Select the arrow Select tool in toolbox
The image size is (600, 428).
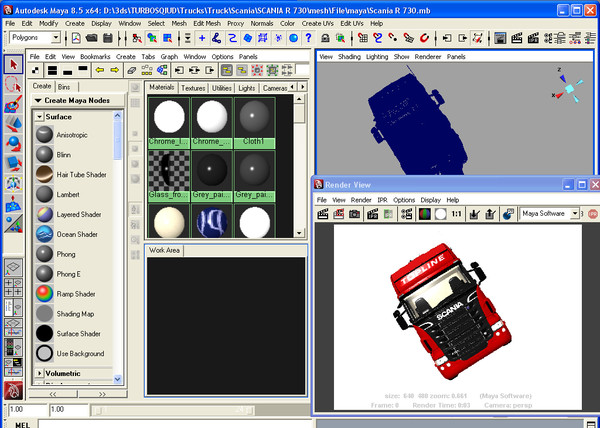coord(14,64)
